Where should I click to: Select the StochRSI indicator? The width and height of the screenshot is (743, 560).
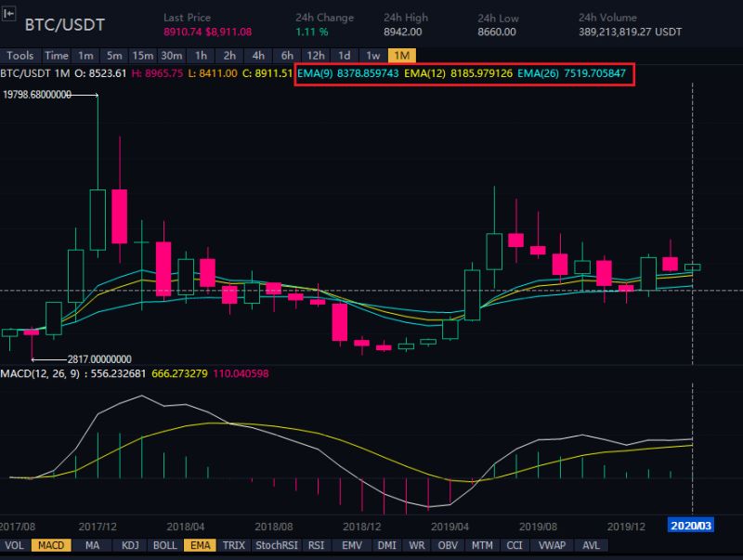coord(276,545)
